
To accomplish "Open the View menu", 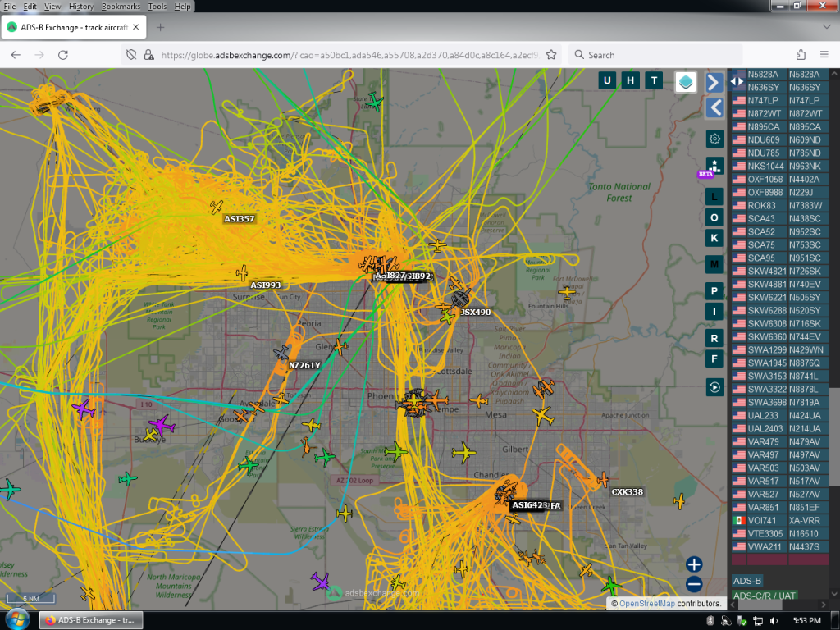I will pos(52,7).
